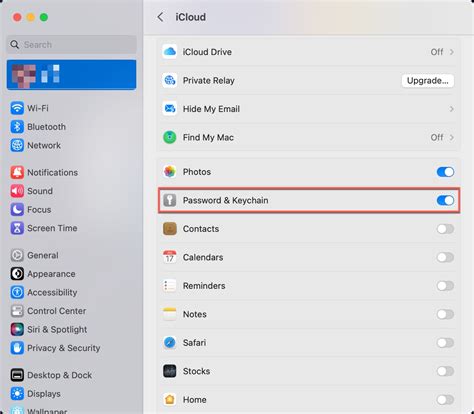Click the Password & Keychain label
The image size is (474, 414).
click(225, 200)
